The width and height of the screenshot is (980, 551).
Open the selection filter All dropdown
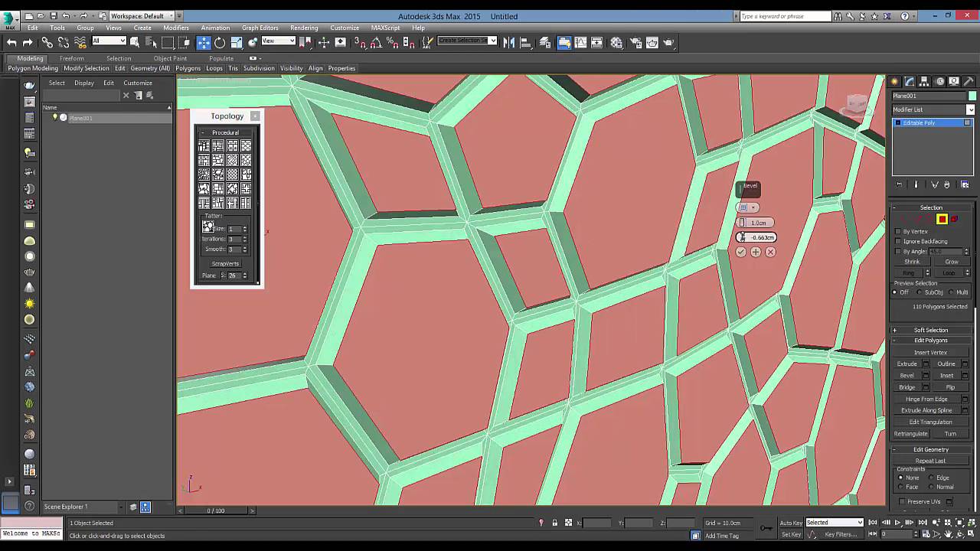click(x=109, y=41)
